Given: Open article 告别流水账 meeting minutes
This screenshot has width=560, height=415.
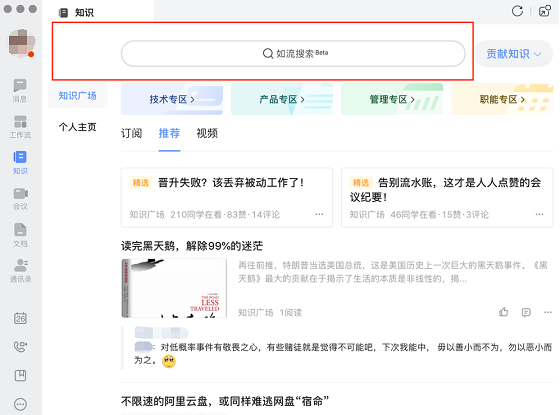Looking at the screenshot, I should pos(445,190).
